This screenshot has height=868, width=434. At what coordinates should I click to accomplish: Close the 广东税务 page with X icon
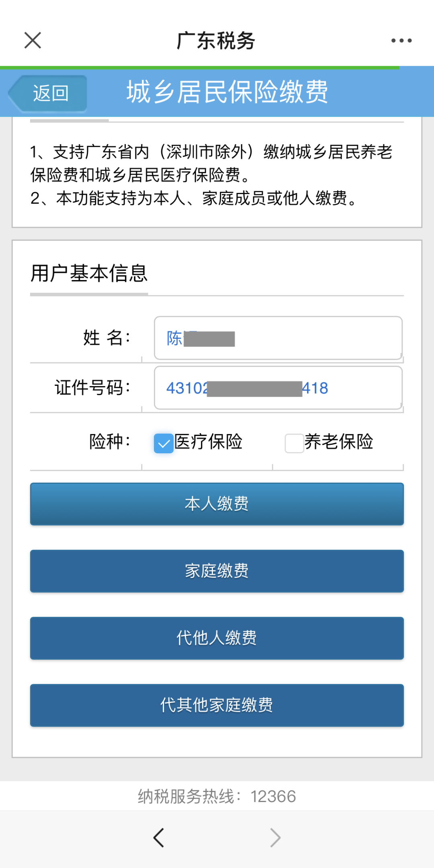pyautogui.click(x=33, y=40)
